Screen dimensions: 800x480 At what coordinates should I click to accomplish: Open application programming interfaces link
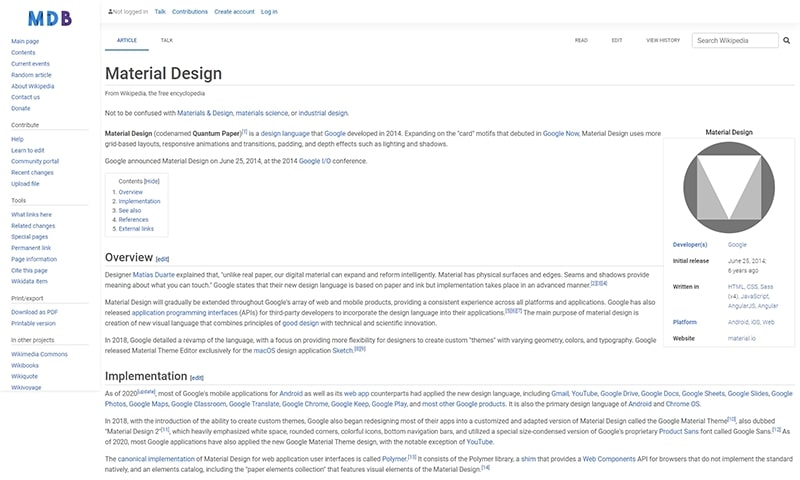185,313
